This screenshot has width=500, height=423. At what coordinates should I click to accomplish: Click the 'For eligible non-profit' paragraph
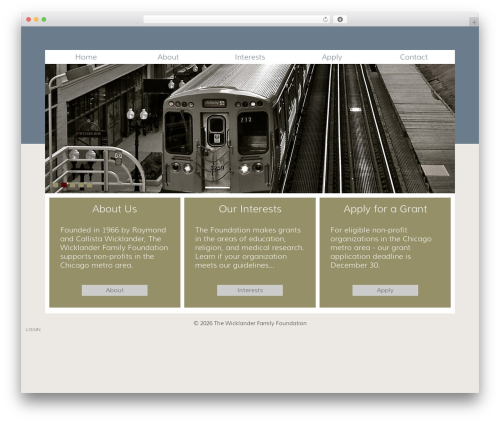[381, 248]
